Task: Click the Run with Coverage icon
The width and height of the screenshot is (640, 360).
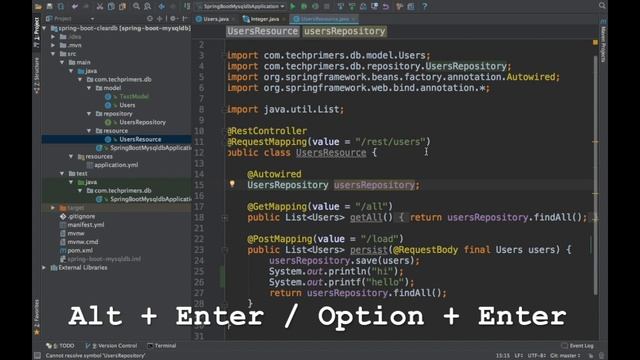Action: pos(315,7)
